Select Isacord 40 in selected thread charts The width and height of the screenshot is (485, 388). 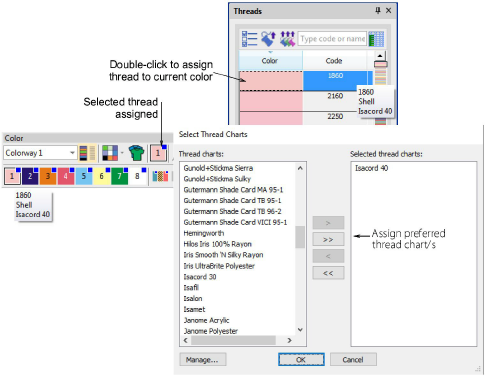[371, 168]
